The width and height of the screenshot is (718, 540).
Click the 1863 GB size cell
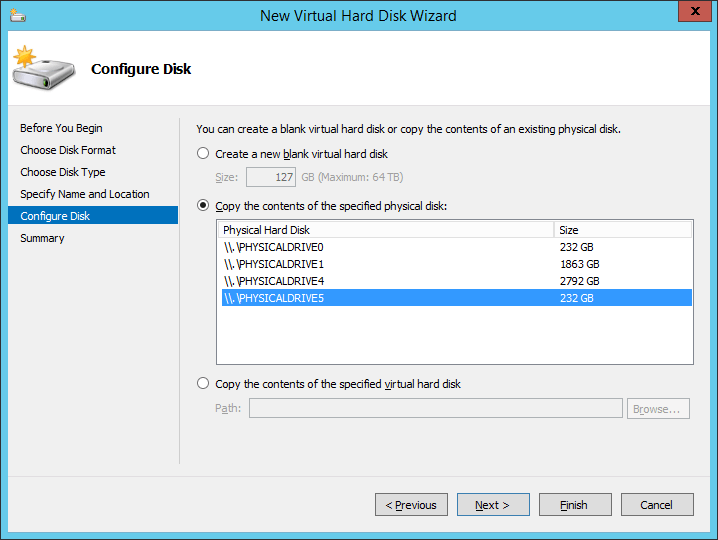click(580, 264)
